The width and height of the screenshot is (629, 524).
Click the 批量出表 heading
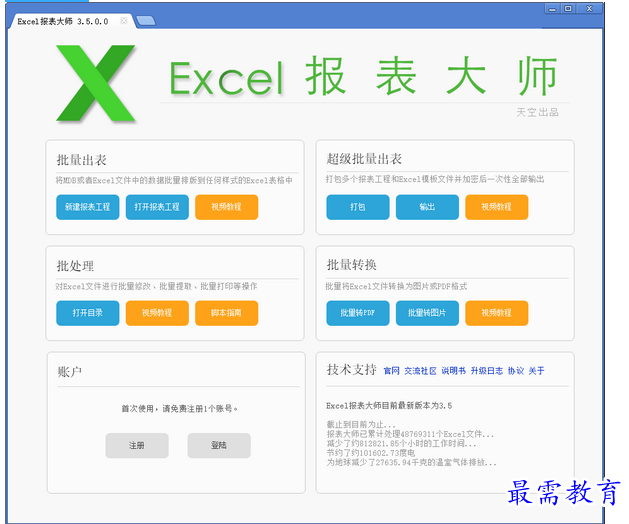click(x=81, y=160)
